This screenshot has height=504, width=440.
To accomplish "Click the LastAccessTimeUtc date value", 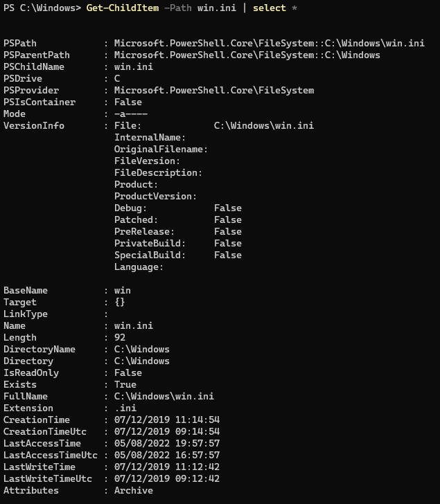I will pos(167,455).
